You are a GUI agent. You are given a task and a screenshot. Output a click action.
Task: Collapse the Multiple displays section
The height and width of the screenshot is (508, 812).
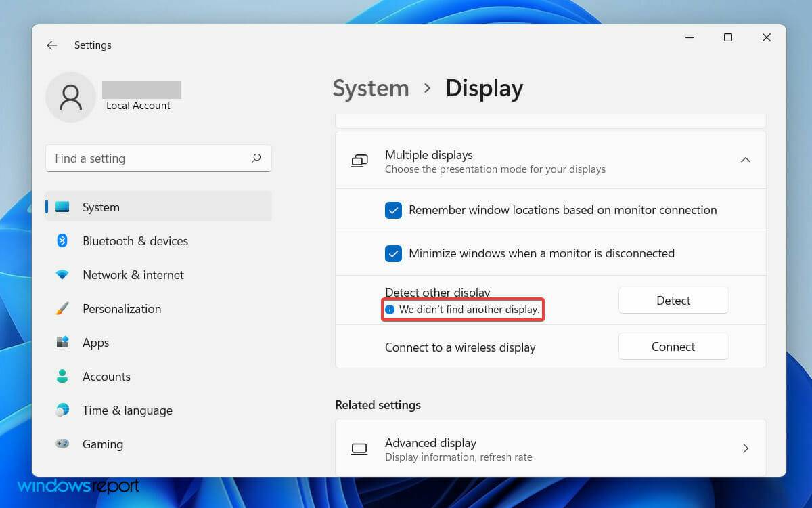tap(746, 160)
